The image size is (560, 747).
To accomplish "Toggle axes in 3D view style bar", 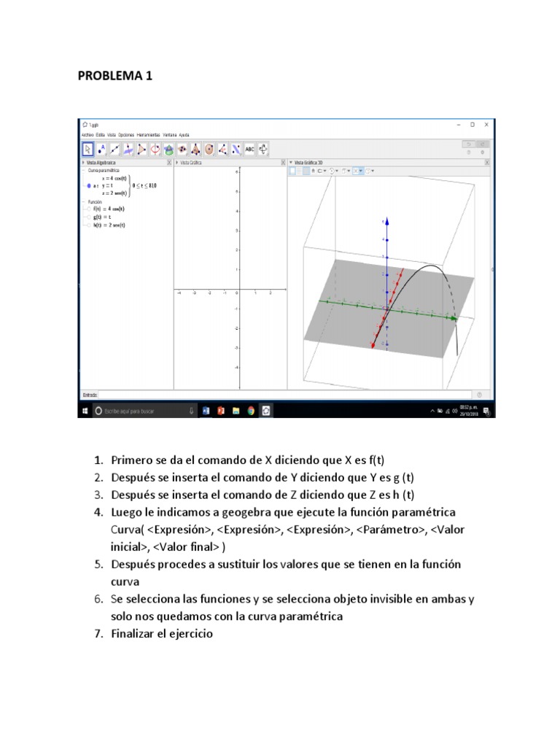I will coord(292,171).
